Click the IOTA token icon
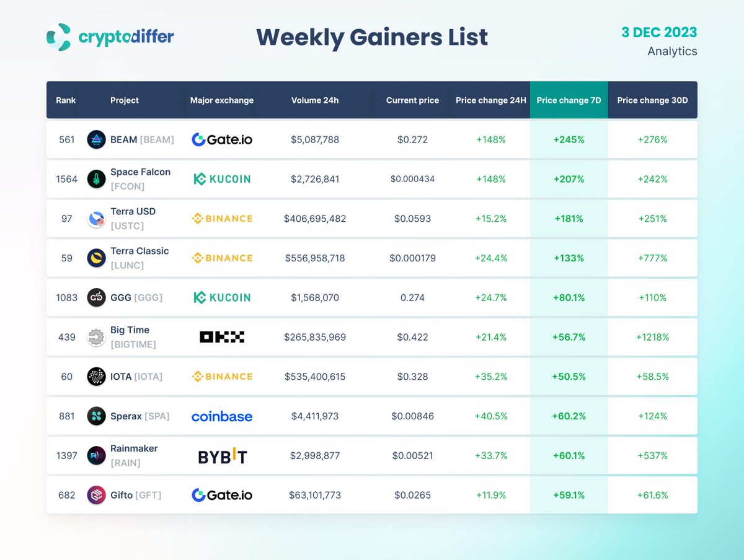Image resolution: width=744 pixels, height=560 pixels. pyautogui.click(x=97, y=377)
